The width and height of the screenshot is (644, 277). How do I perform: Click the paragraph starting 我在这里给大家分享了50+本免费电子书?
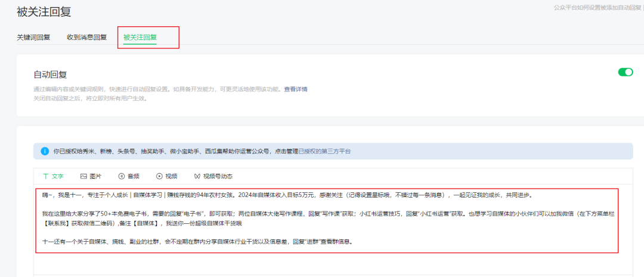[x=328, y=219]
